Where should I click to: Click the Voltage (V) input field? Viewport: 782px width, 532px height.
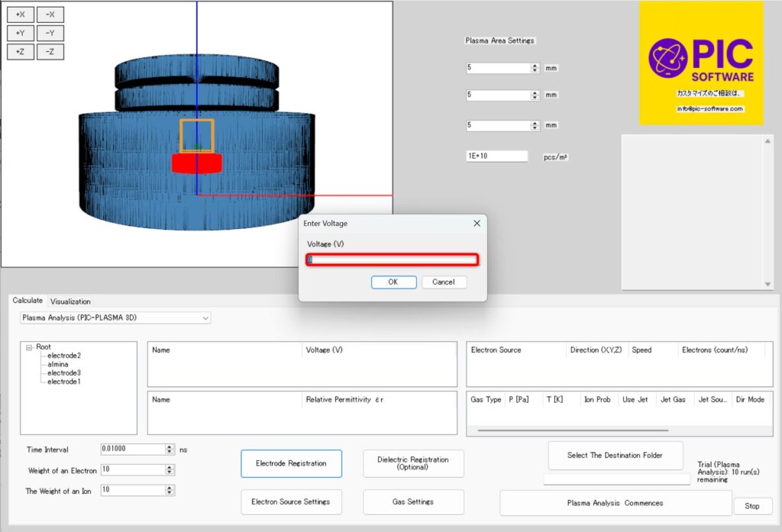[393, 260]
